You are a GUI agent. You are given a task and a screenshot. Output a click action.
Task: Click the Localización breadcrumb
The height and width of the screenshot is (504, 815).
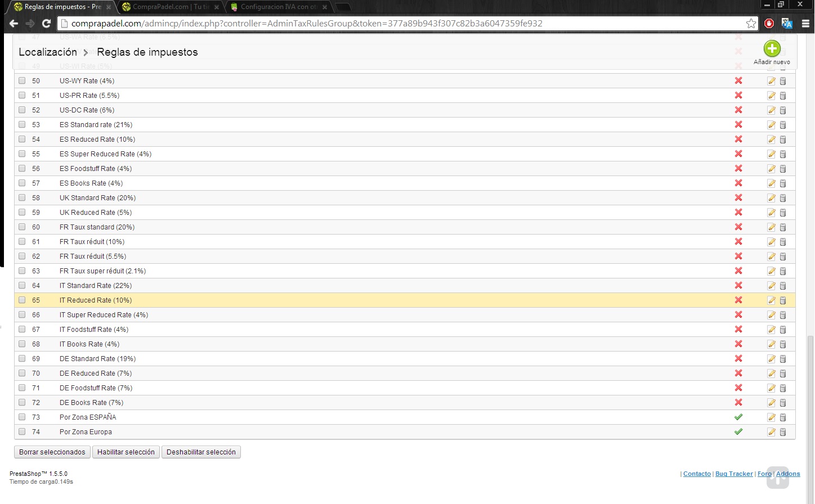[48, 52]
